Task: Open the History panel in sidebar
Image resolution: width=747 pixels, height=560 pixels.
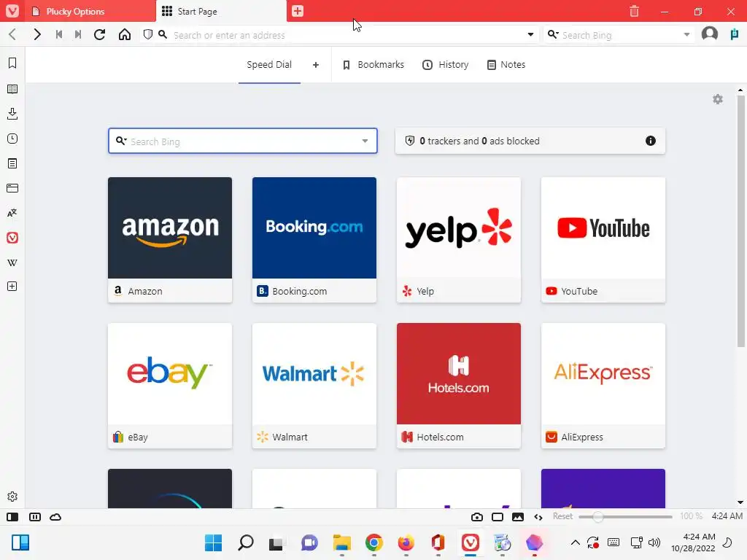Action: 12,139
